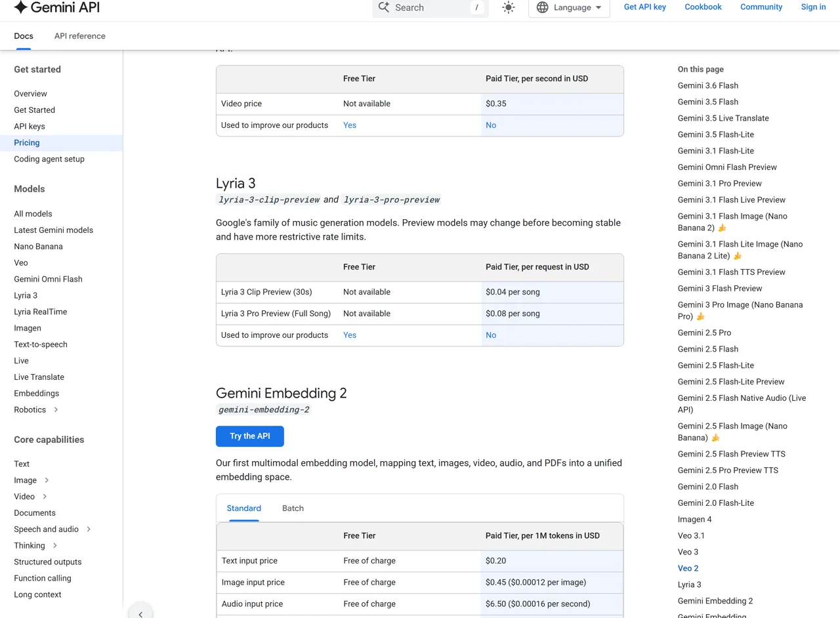The width and height of the screenshot is (840, 618).
Task: Click the slash shortcut badge in search
Action: [477, 7]
